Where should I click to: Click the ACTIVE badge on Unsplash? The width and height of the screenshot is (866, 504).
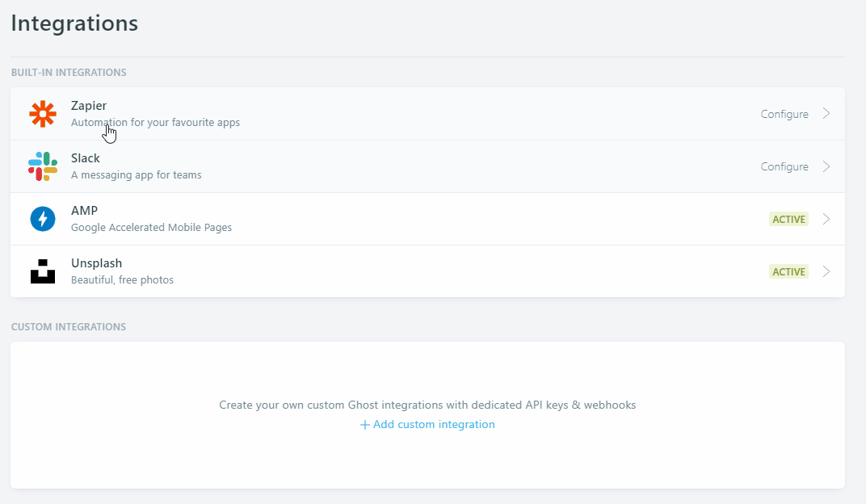pyautogui.click(x=788, y=271)
